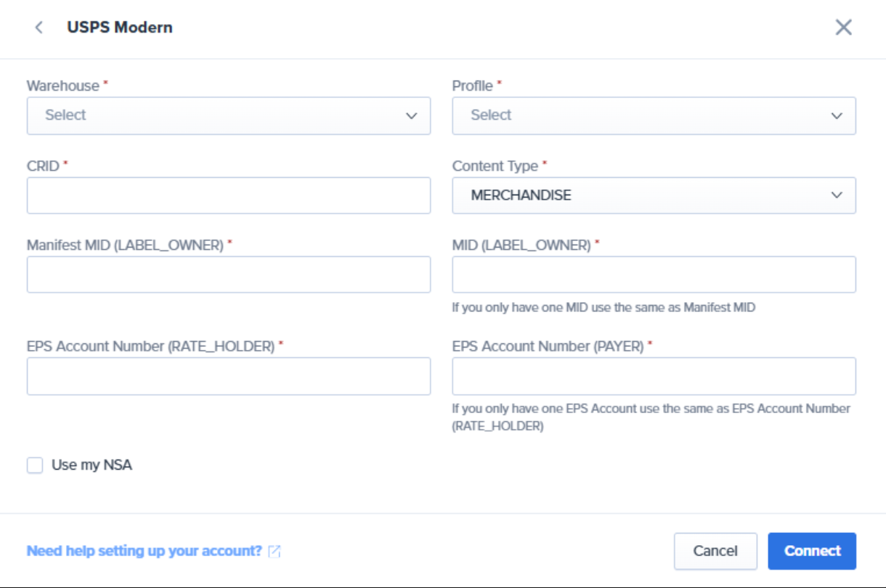This screenshot has height=588, width=886.
Task: Click into the Manifest MID (LABEL_OWNER) field
Action: pyautogui.click(x=229, y=274)
